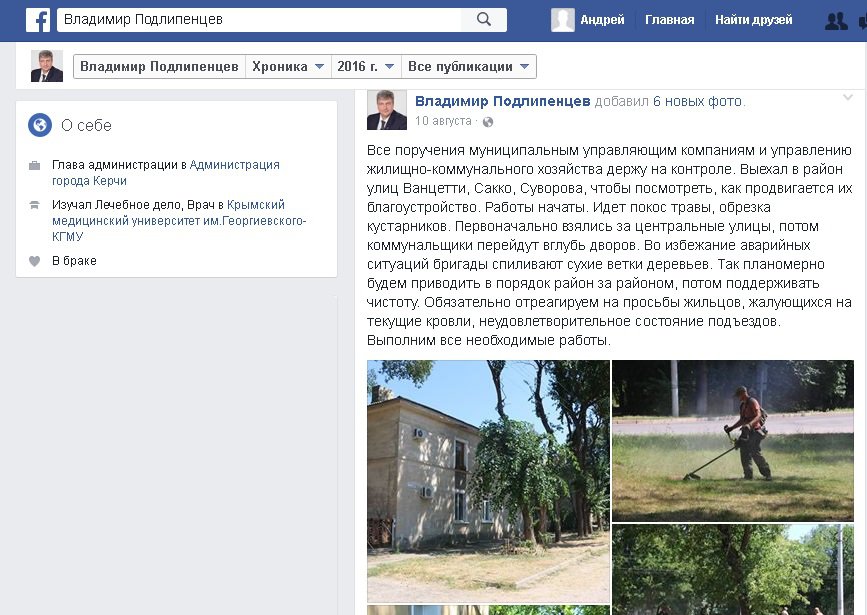Open the Администрация города Керчи link
Viewport: 867px width, 615px height.
click(x=166, y=173)
